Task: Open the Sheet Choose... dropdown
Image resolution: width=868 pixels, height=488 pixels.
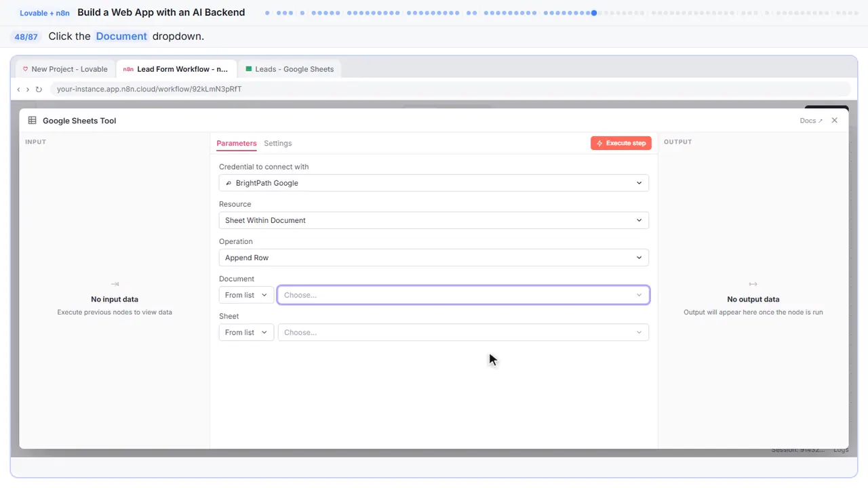Action: tap(463, 332)
